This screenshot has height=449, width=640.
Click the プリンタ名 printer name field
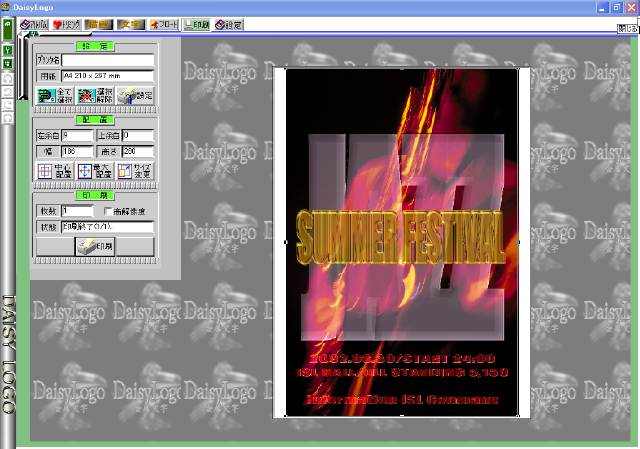tap(107, 60)
